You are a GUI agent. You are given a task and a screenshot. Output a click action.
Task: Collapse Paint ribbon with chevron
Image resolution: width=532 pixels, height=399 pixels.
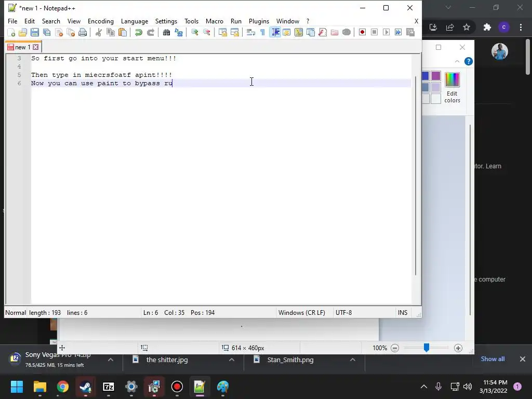pyautogui.click(x=457, y=61)
